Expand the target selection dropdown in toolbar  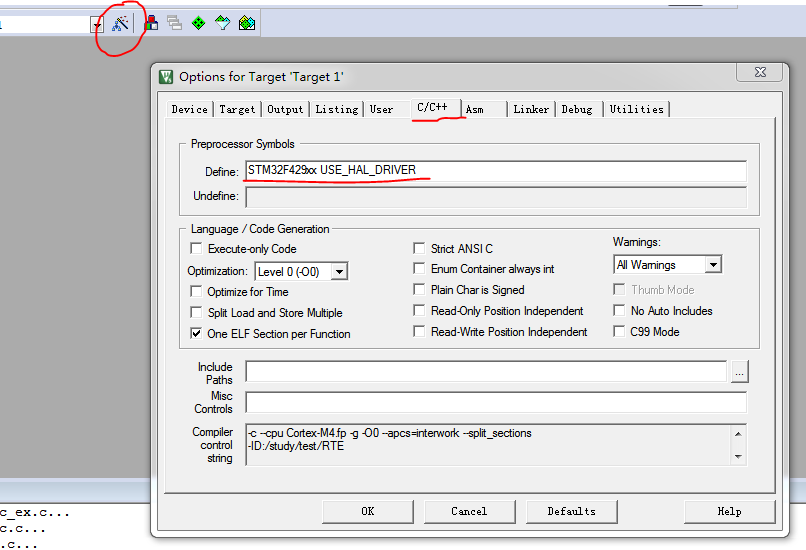[97, 24]
